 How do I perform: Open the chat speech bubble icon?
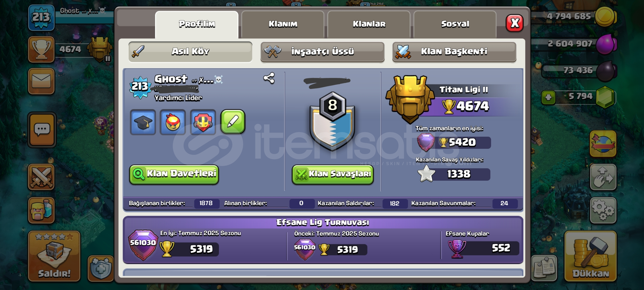[x=42, y=130]
